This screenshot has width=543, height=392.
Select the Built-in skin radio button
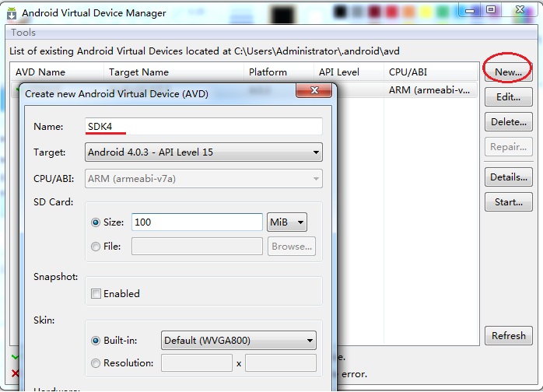point(96,341)
